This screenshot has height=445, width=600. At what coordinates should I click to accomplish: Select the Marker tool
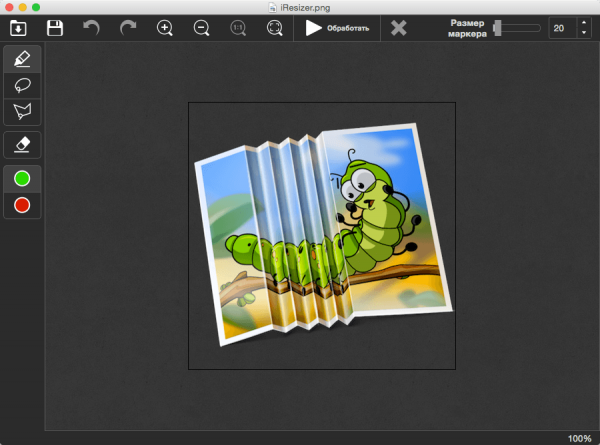click(22, 59)
